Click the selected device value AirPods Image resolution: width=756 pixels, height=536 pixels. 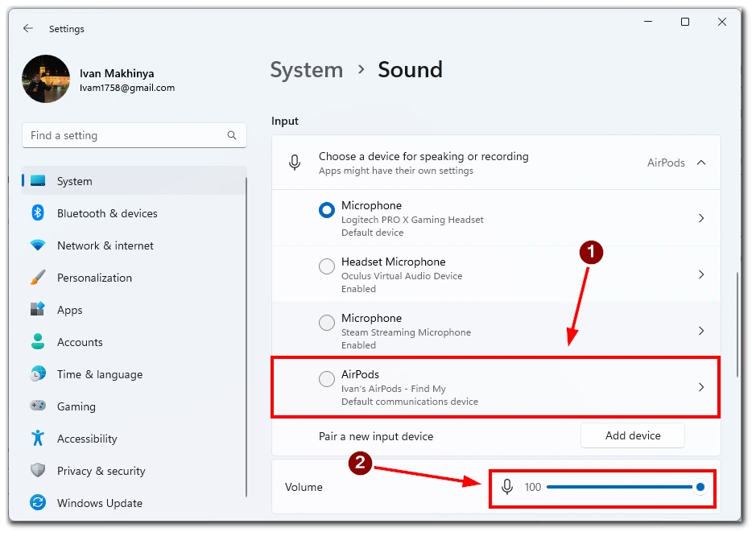666,163
